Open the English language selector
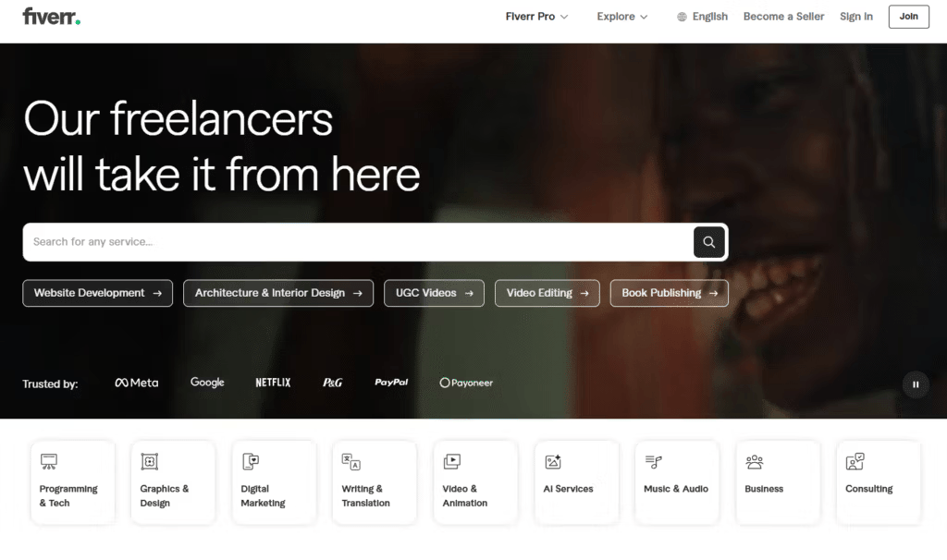This screenshot has height=560, width=947. pyautogui.click(x=701, y=16)
